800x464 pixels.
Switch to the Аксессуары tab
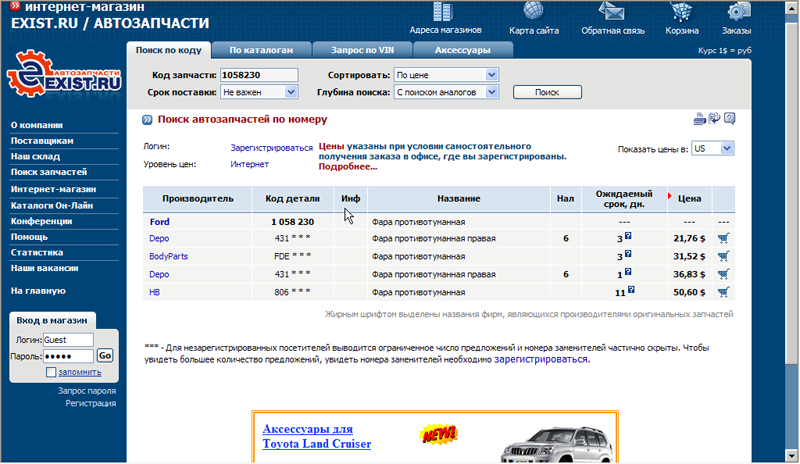(462, 50)
